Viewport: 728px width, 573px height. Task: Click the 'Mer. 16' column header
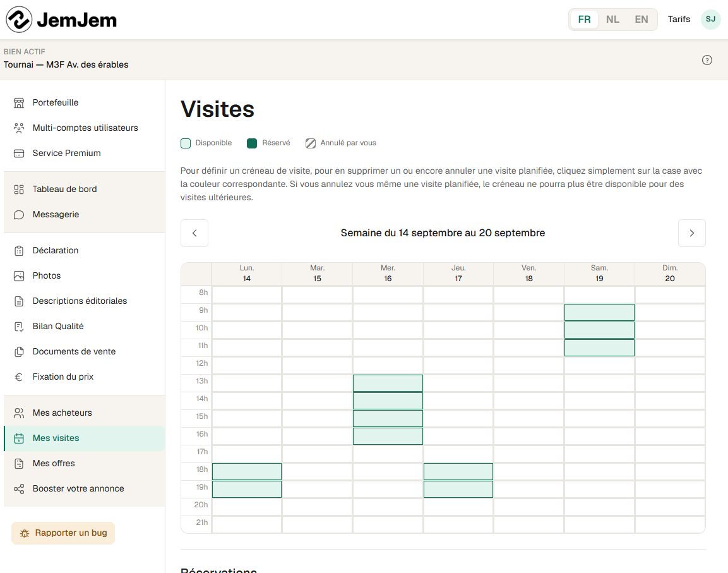388,274
